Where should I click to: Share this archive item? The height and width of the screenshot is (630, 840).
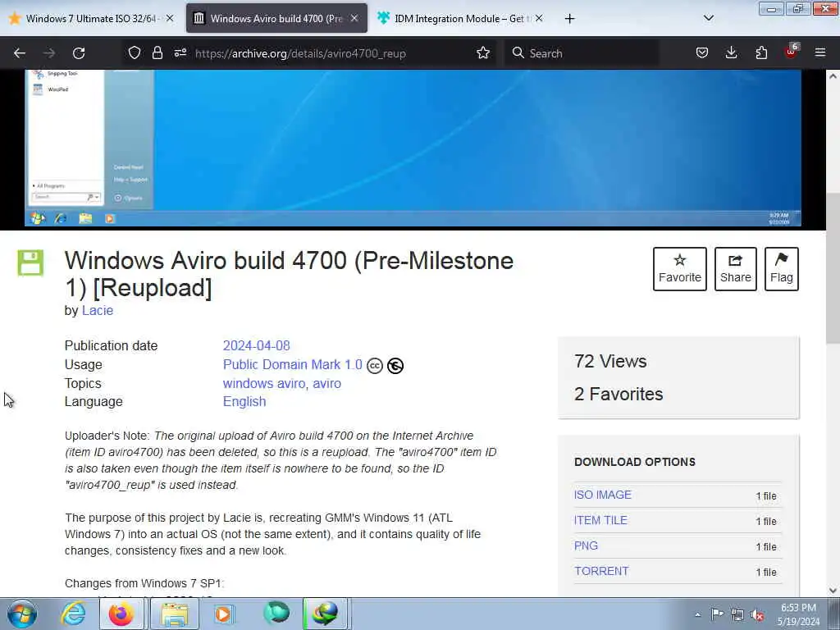coord(735,269)
